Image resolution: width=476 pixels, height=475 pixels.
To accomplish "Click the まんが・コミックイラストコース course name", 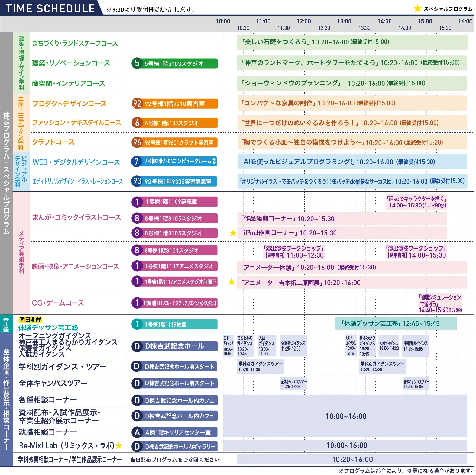I will (76, 217).
